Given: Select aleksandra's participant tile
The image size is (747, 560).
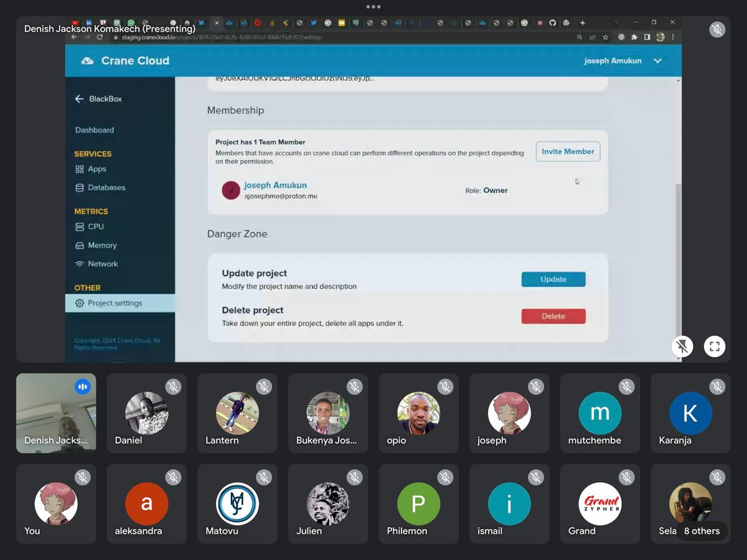Looking at the screenshot, I should [x=147, y=504].
